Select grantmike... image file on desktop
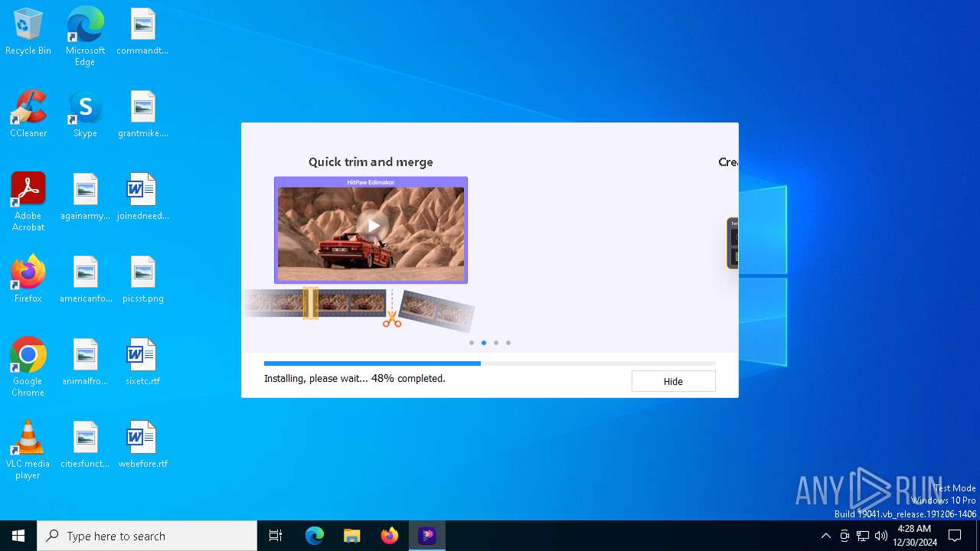 tap(142, 115)
